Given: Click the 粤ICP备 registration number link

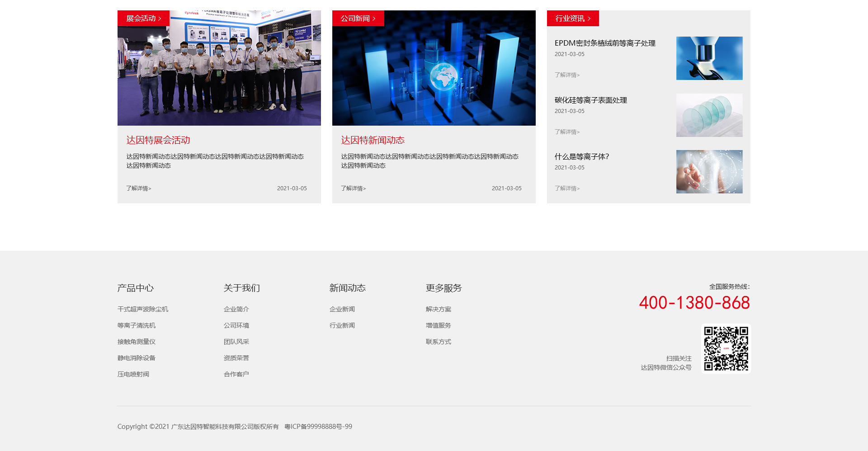Looking at the screenshot, I should (318, 427).
